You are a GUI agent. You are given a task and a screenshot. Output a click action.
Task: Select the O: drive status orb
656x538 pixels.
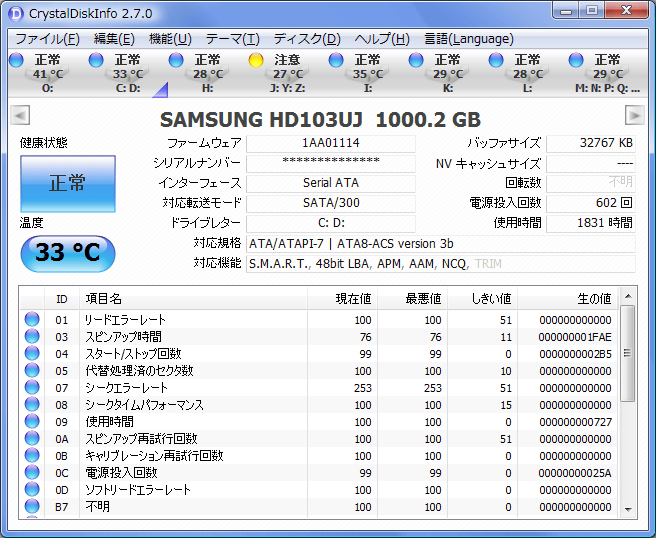pos(16,60)
